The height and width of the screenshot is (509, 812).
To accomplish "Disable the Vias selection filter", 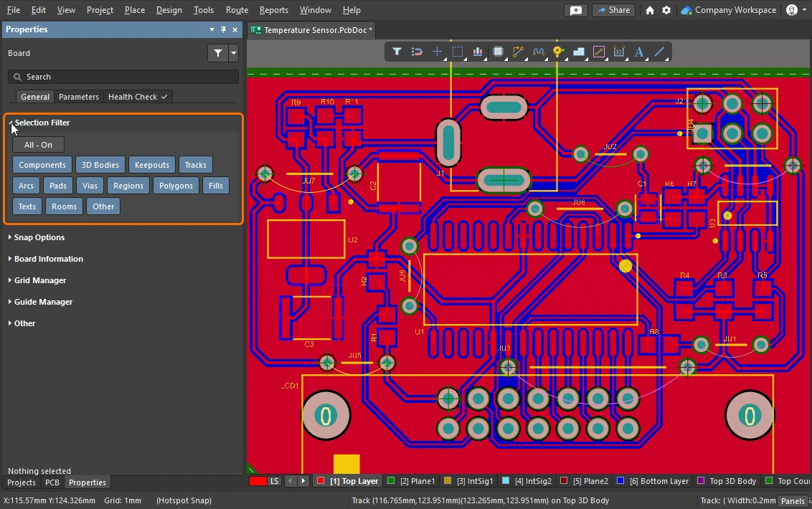I will coord(90,186).
